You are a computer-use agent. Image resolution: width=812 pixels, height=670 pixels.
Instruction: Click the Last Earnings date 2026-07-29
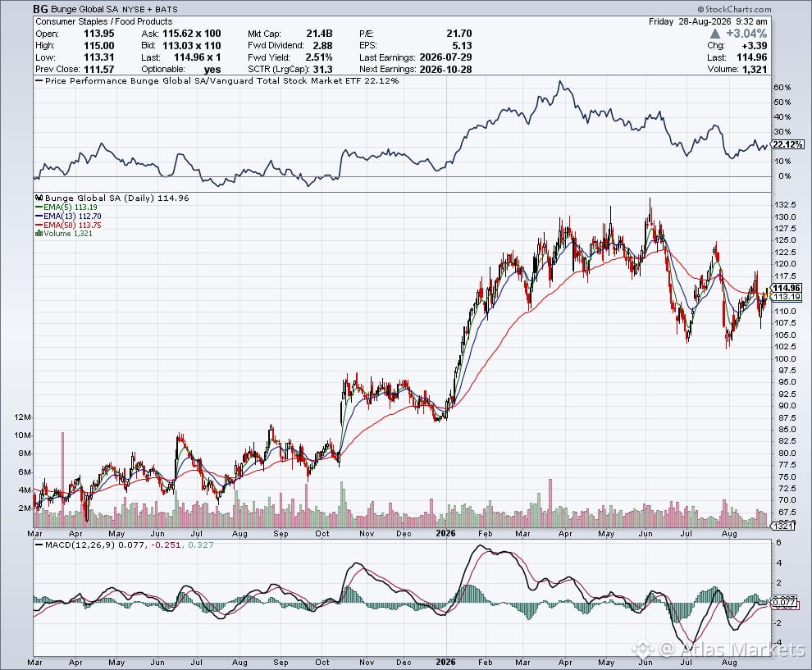(x=446, y=57)
